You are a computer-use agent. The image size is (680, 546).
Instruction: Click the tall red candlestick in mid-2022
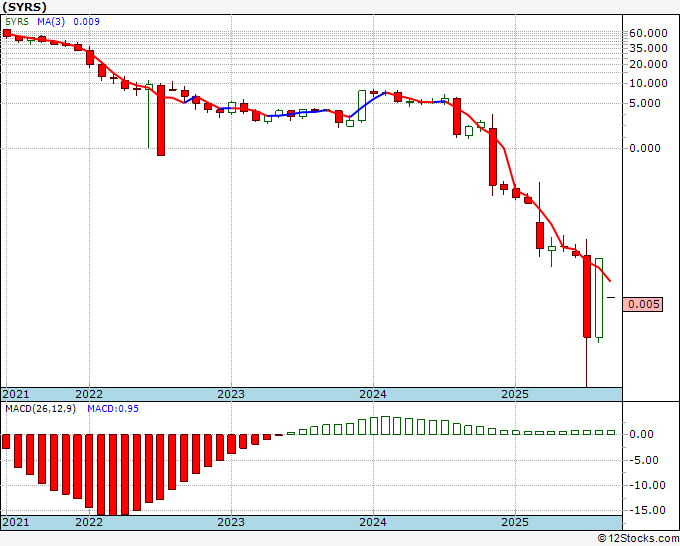click(x=161, y=120)
